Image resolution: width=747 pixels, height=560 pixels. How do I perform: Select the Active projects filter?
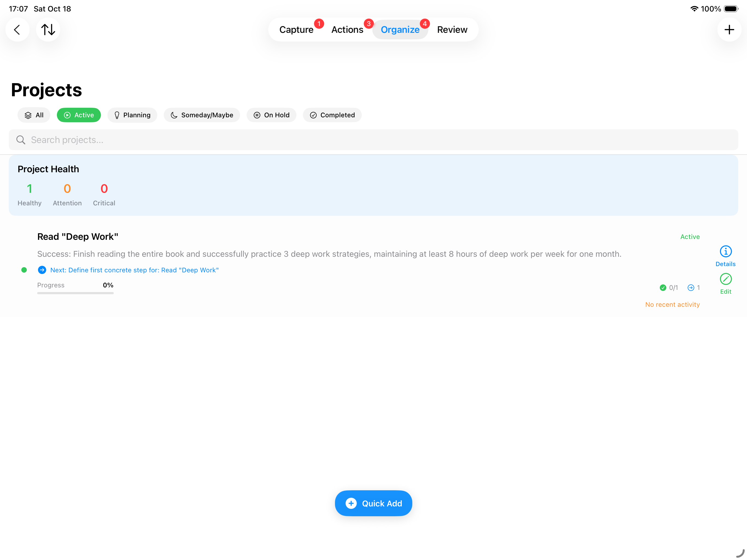pyautogui.click(x=79, y=115)
